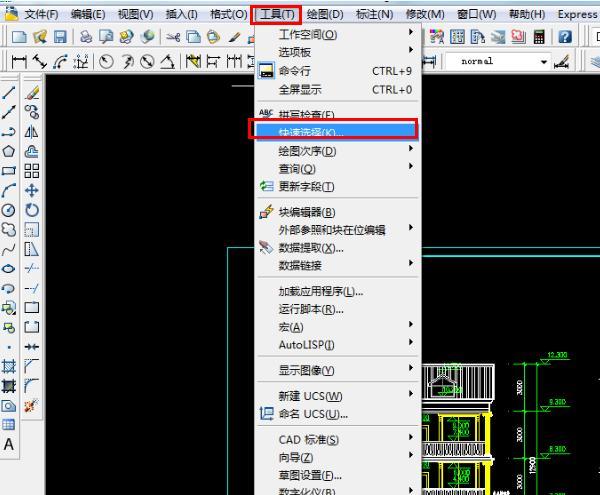Click the 工具(T) menu
Viewport: 600px width, 495px height.
click(x=277, y=15)
